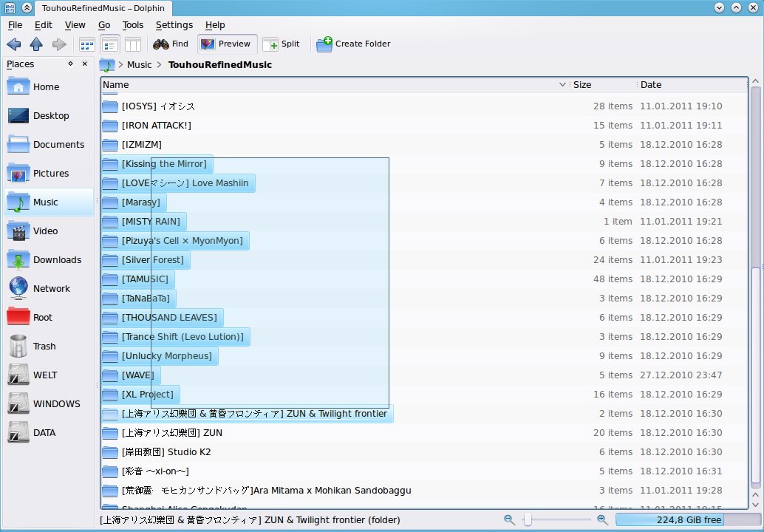
Task: Open the Go menu
Action: point(104,25)
